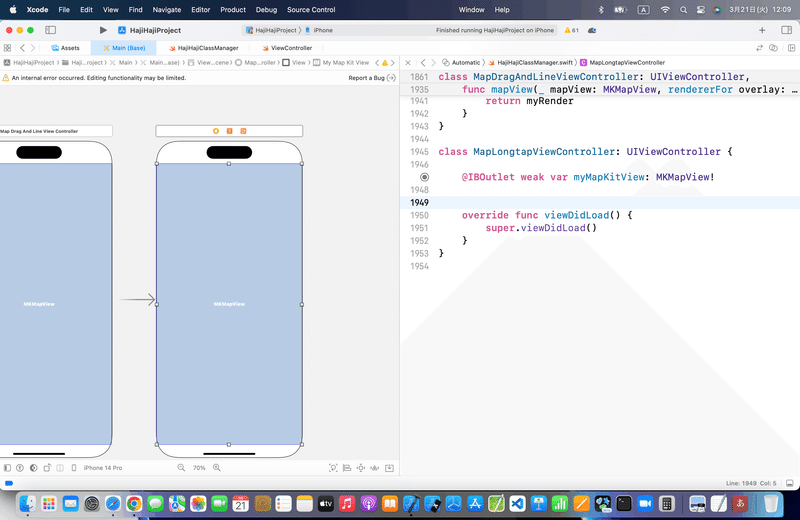The height and width of the screenshot is (520, 800).
Task: Switch to the Assets tab
Action: tap(65, 48)
